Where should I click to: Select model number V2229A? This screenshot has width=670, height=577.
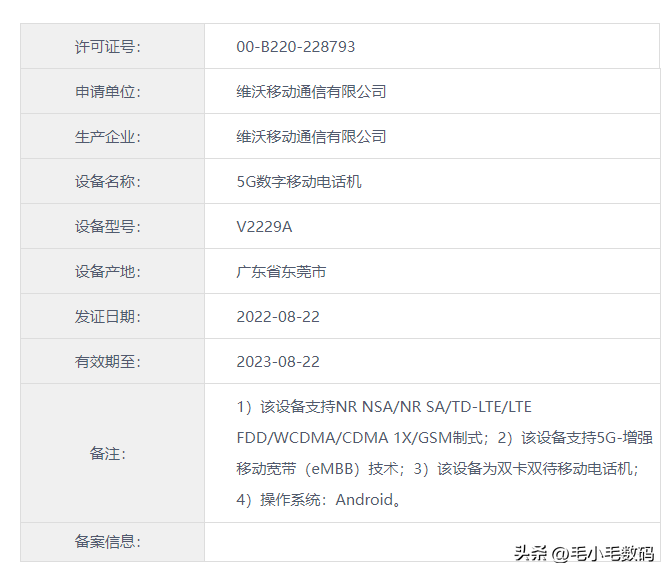(264, 227)
